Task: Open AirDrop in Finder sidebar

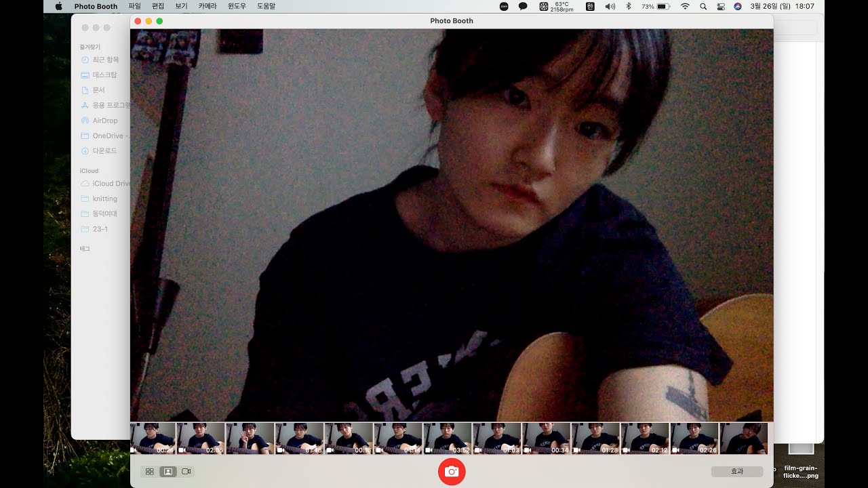Action: click(x=100, y=121)
